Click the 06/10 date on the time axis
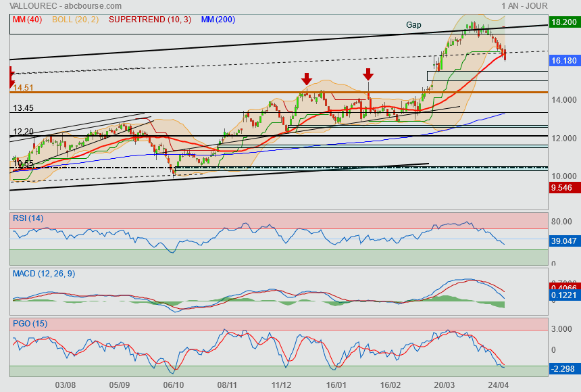 click(174, 385)
